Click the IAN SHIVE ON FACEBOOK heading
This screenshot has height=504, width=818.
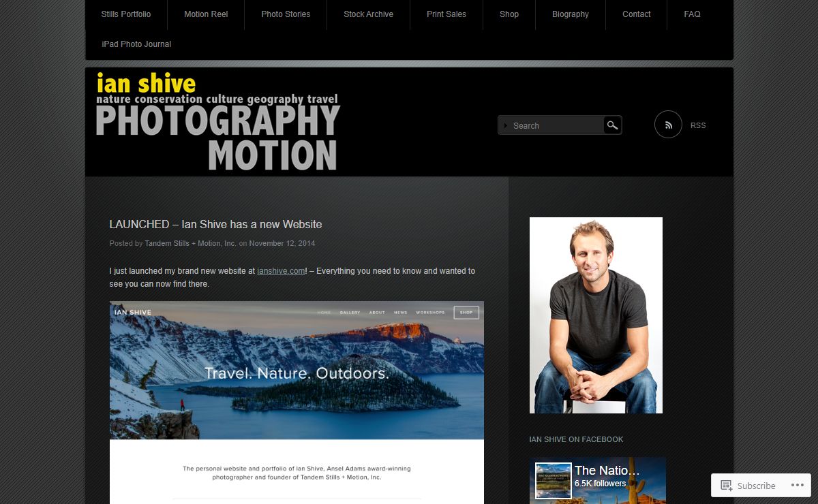[x=576, y=439]
